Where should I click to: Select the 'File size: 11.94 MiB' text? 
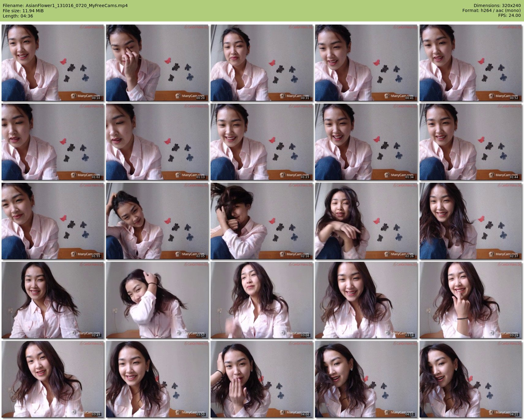[23, 11]
